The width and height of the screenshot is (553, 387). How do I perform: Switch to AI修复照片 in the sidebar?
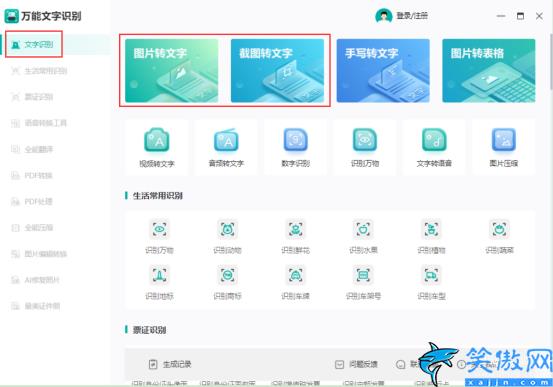point(36,280)
